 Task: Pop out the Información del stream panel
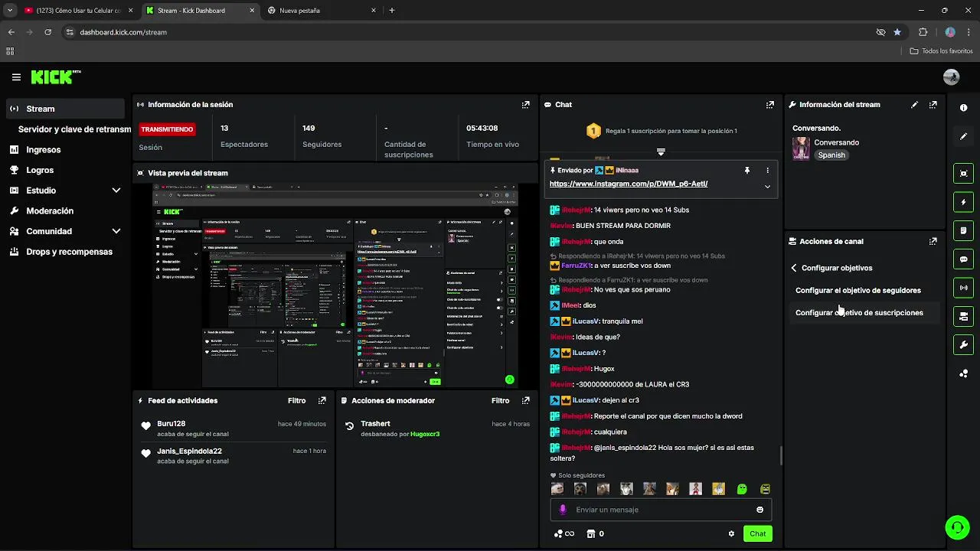click(933, 105)
